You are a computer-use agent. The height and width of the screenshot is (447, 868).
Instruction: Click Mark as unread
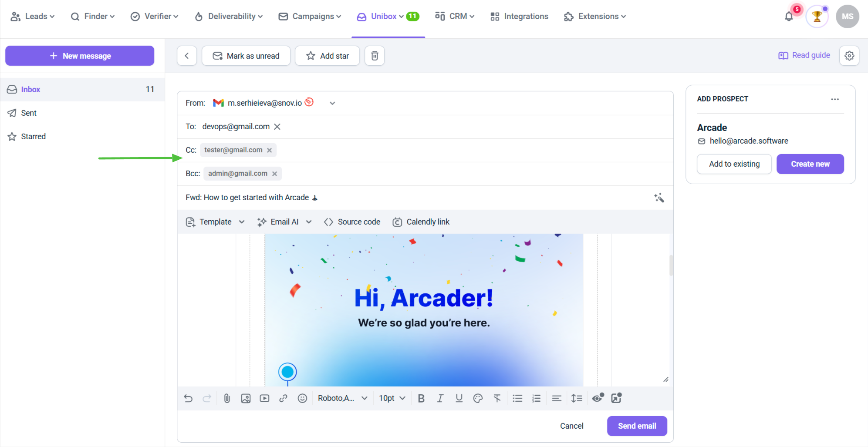point(246,56)
